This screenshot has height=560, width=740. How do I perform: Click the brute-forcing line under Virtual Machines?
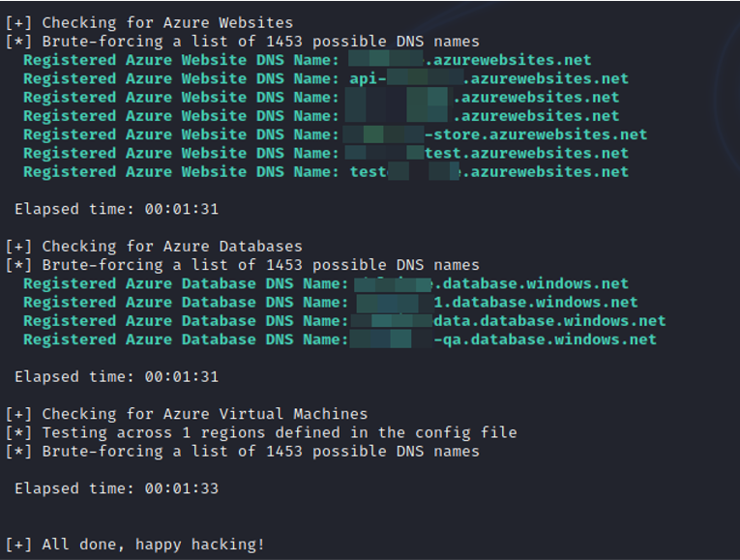click(243, 451)
